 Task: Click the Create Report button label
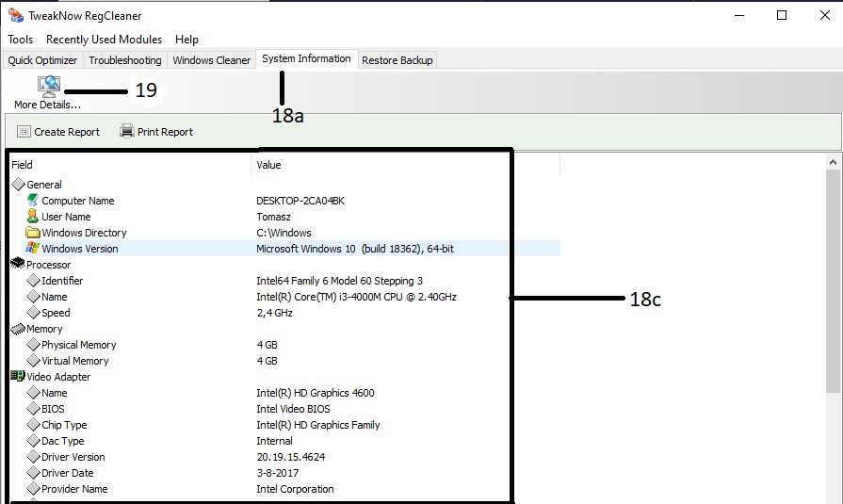67,132
